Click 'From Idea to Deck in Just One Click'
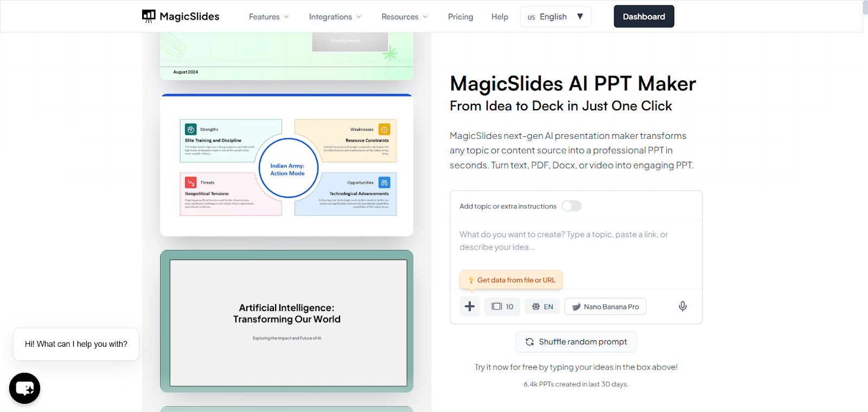 [x=561, y=106]
